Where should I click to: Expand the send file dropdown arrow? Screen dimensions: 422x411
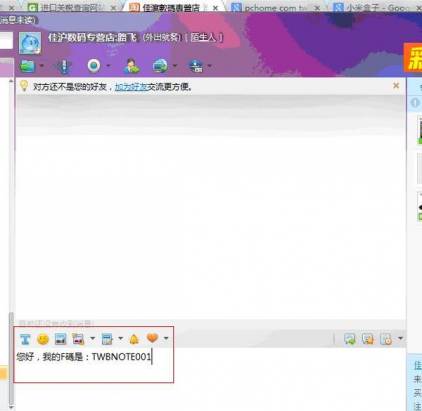pyautogui.click(x=42, y=66)
